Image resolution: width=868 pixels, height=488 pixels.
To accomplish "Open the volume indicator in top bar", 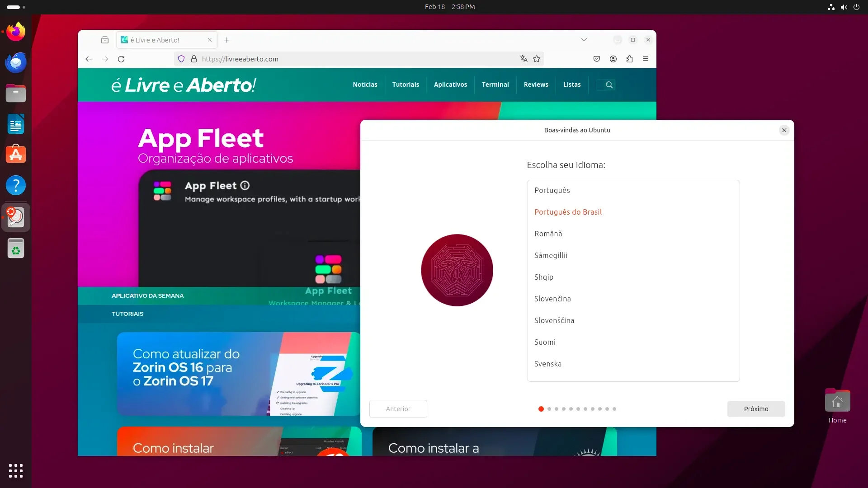I will (844, 7).
